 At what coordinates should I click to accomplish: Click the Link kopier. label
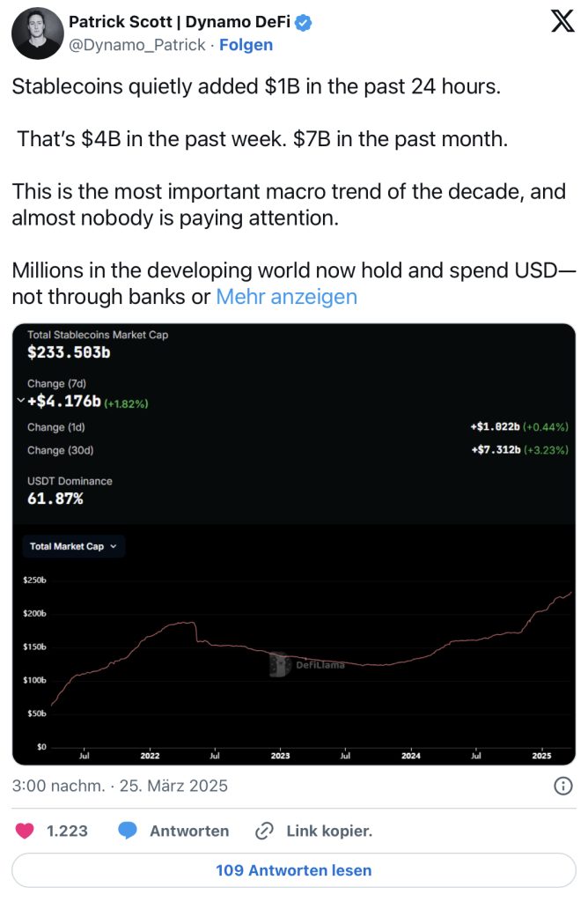329,831
